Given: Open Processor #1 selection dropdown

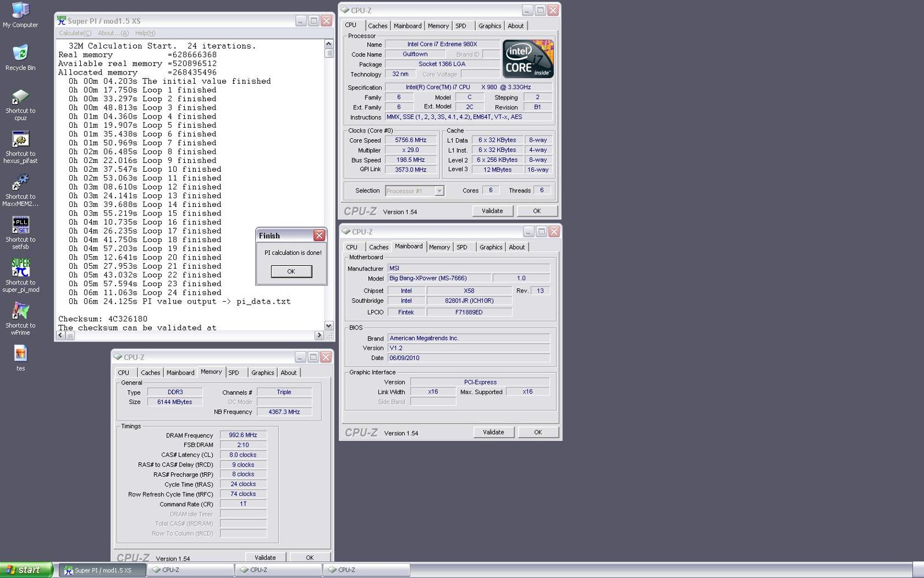Looking at the screenshot, I should 415,191.
